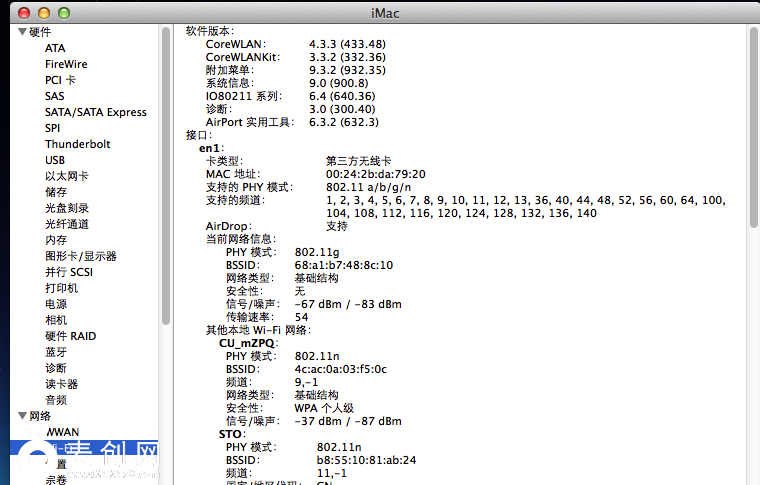Select 蓝牙 Bluetooth entry
Viewport: 760px width, 485px height.
pos(56,352)
